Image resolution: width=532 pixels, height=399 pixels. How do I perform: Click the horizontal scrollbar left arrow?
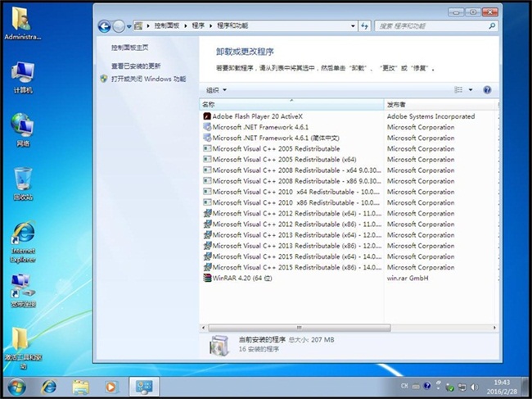203,328
